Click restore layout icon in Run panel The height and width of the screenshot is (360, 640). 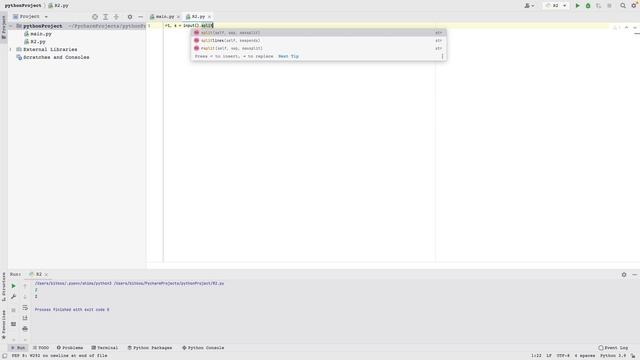[x=13, y=324]
